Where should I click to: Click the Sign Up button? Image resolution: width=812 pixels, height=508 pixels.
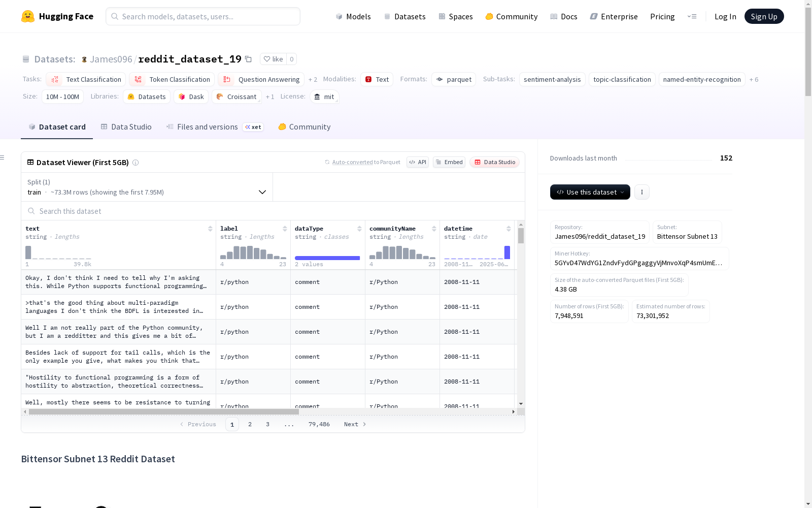pyautogui.click(x=764, y=16)
